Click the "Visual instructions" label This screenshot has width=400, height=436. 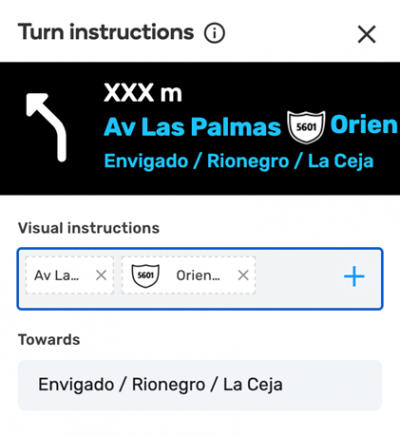tap(89, 228)
